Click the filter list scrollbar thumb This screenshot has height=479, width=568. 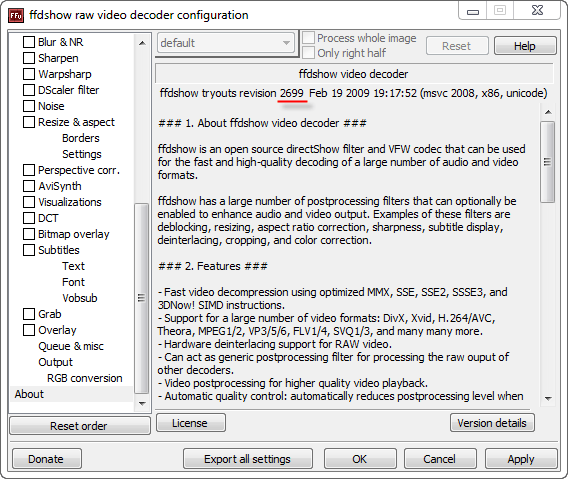[x=142, y=298]
